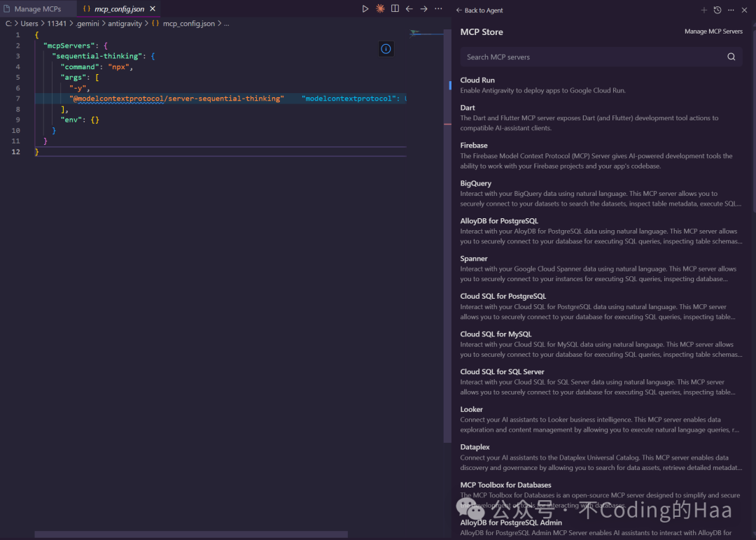756x540 pixels.
Task: Open the Manage MCP Servers link
Action: 713,31
